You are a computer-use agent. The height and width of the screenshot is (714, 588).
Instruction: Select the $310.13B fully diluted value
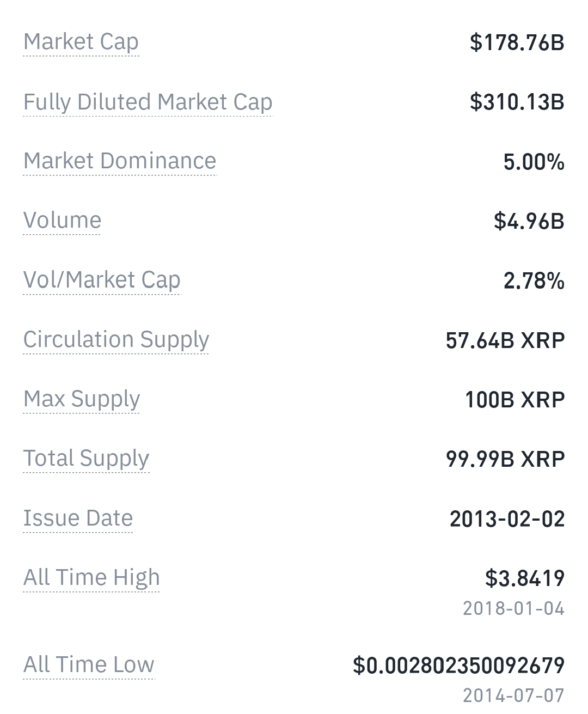click(517, 102)
